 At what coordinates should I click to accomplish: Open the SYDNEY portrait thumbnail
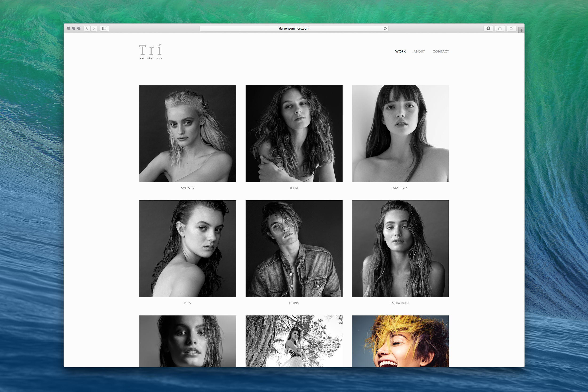[x=188, y=134]
